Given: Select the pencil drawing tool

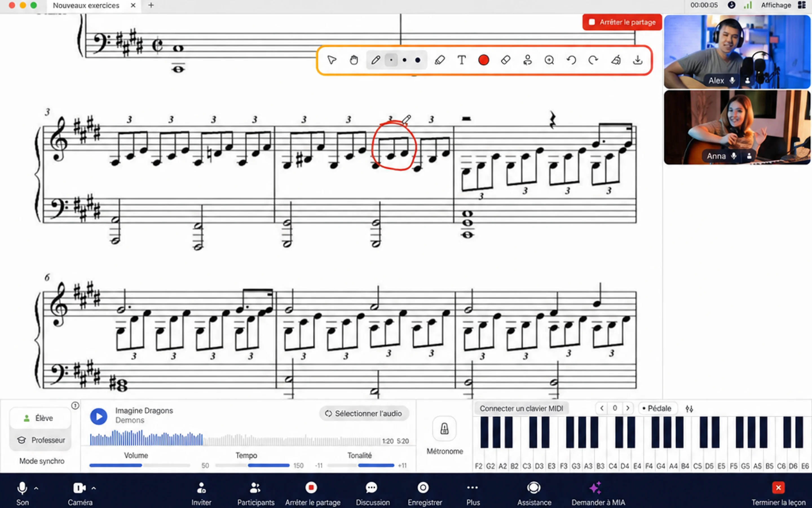Looking at the screenshot, I should click(376, 60).
